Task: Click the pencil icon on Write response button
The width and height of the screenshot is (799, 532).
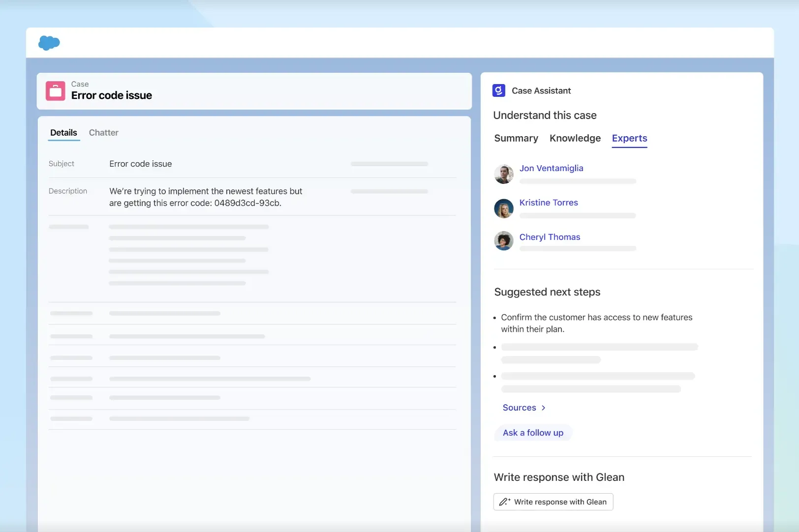Action: pyautogui.click(x=505, y=502)
